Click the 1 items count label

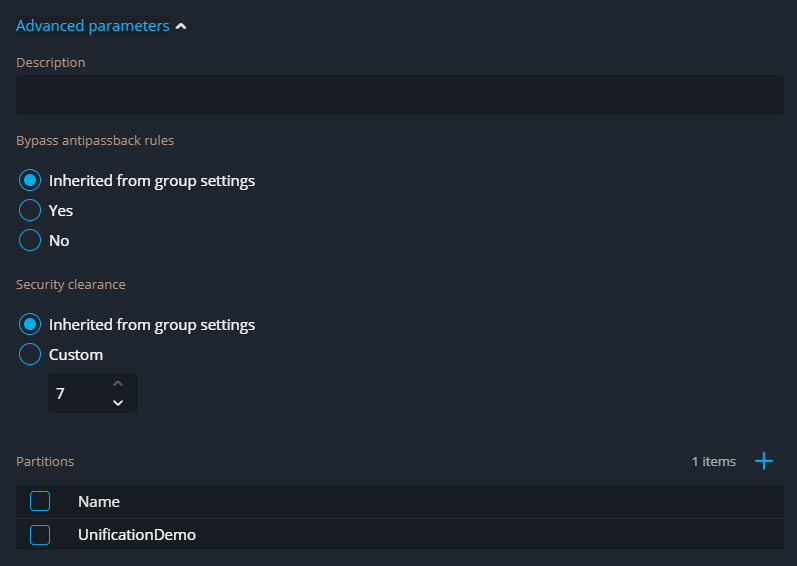pyautogui.click(x=713, y=462)
